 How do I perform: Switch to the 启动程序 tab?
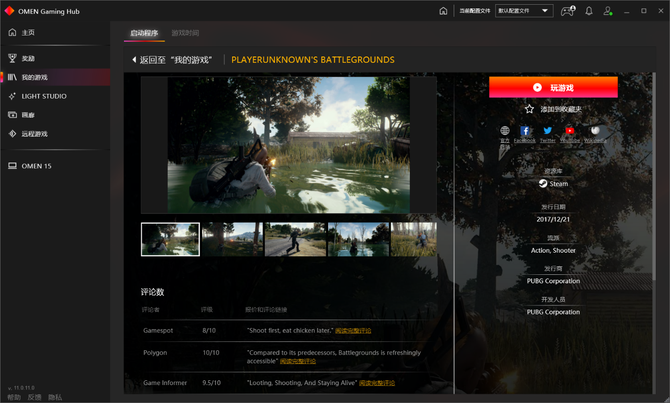tap(144, 33)
